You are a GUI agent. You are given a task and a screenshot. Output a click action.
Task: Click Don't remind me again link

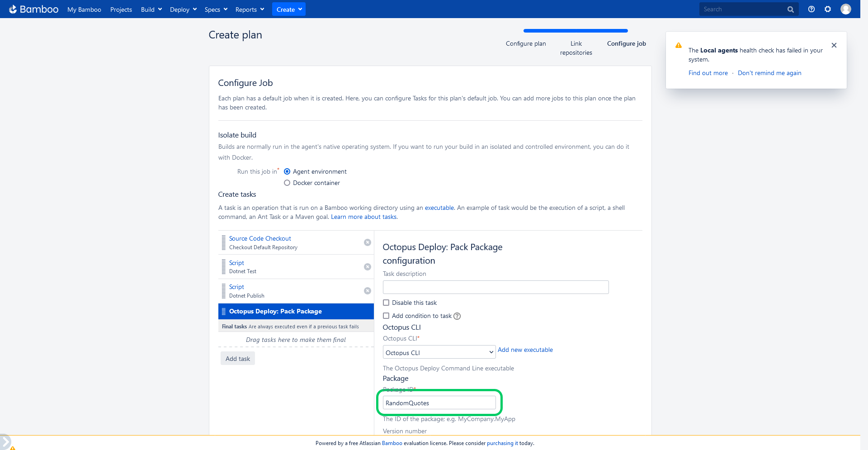point(769,73)
